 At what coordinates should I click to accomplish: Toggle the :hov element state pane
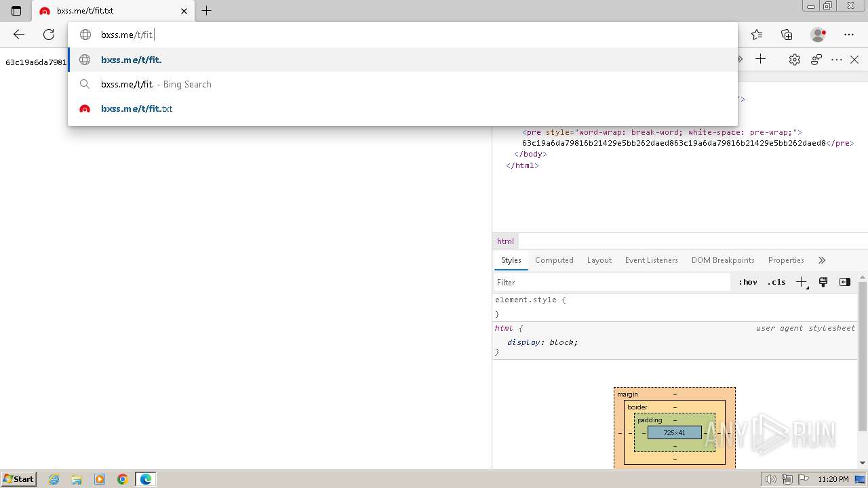pyautogui.click(x=748, y=283)
